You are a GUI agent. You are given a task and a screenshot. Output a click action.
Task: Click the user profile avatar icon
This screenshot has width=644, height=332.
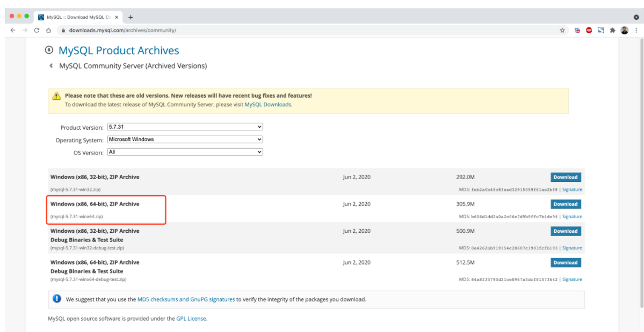625,31
